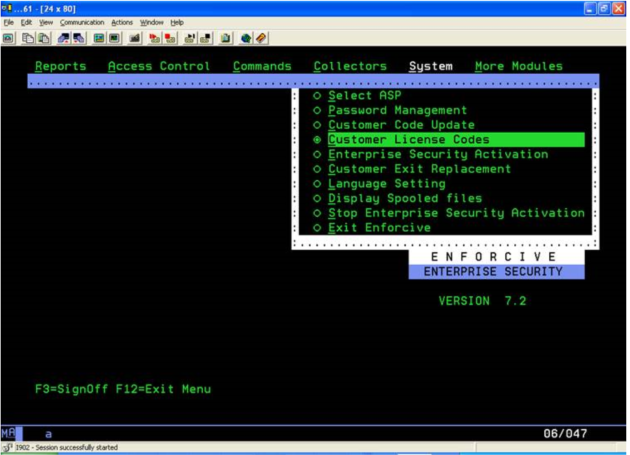The image size is (630, 455).
Task: Click the 'a' session indicator
Action: [x=48, y=434]
